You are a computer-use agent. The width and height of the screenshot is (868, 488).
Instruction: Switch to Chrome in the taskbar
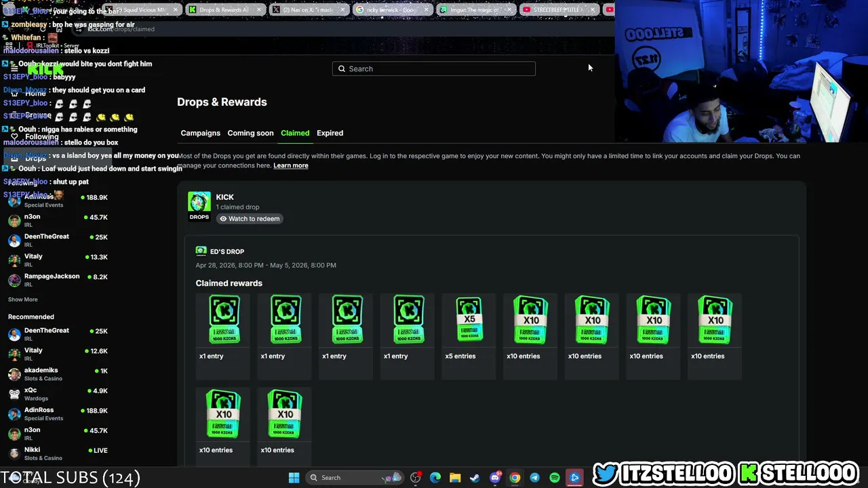coord(515,478)
